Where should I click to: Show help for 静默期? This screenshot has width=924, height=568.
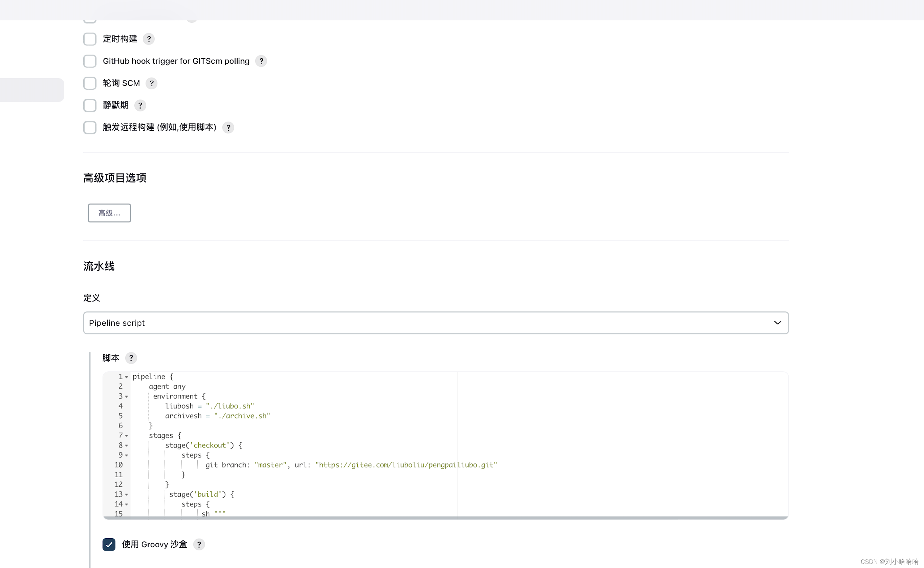[x=140, y=106]
